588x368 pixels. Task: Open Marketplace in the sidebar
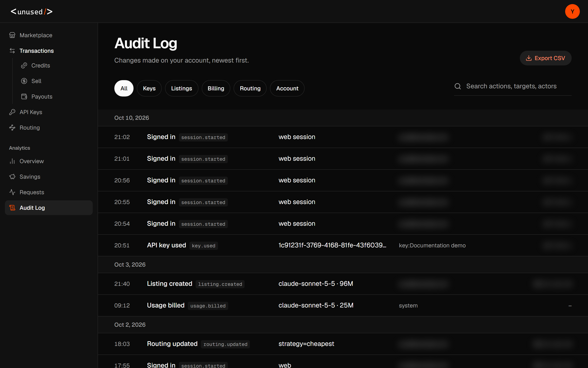49,35
